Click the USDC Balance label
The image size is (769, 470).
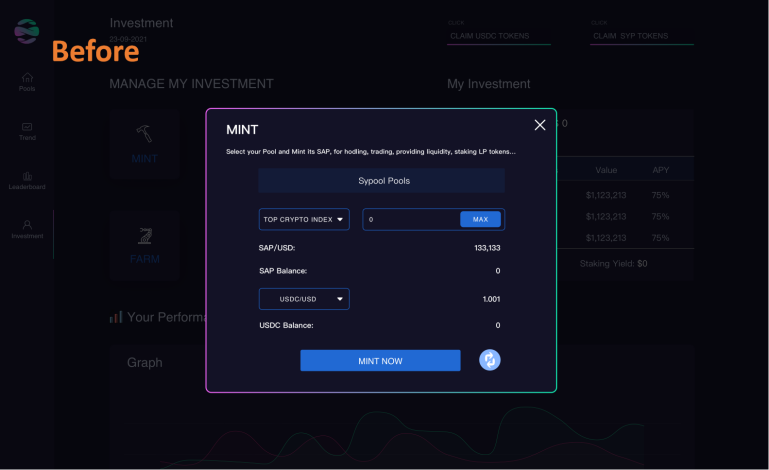286,325
